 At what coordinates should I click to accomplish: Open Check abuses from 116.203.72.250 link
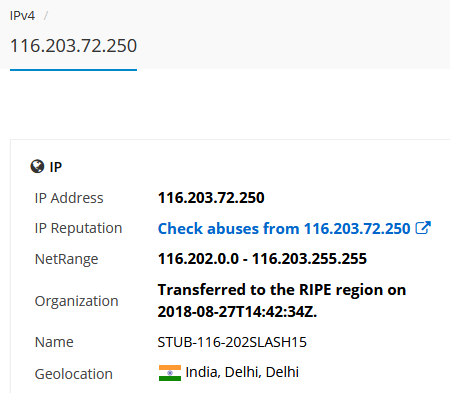point(284,229)
